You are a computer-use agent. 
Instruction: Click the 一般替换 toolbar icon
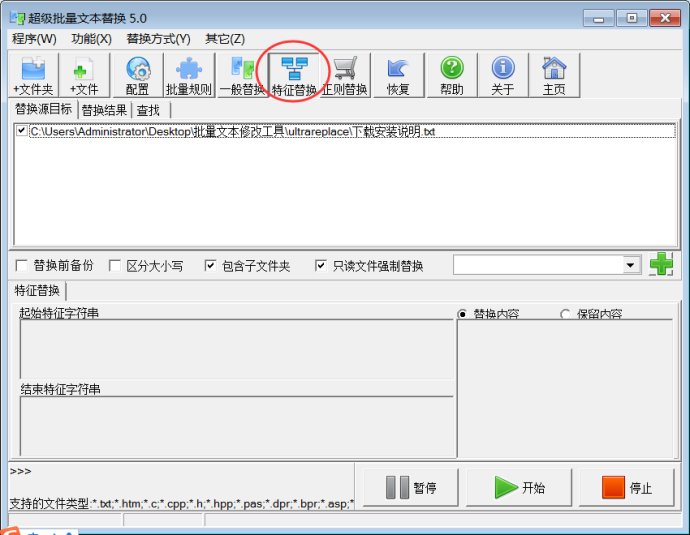pos(242,75)
